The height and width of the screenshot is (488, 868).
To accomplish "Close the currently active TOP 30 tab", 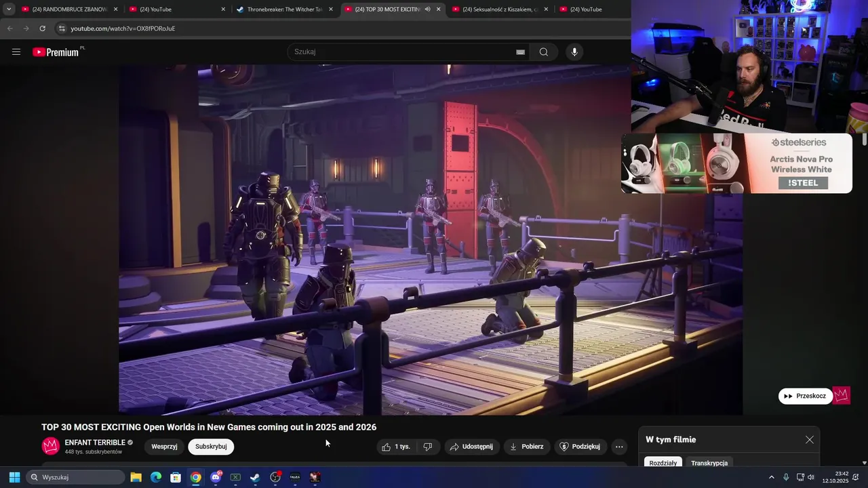I will 439,9.
